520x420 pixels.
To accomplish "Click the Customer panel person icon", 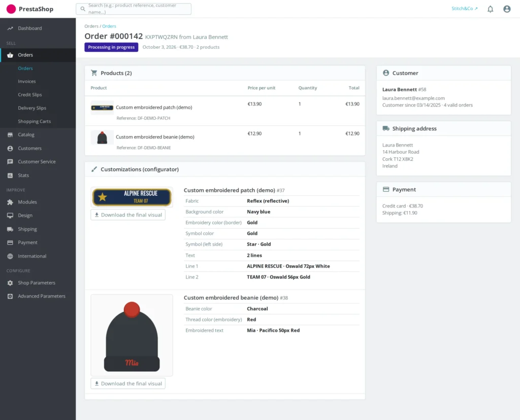I will [x=386, y=73].
